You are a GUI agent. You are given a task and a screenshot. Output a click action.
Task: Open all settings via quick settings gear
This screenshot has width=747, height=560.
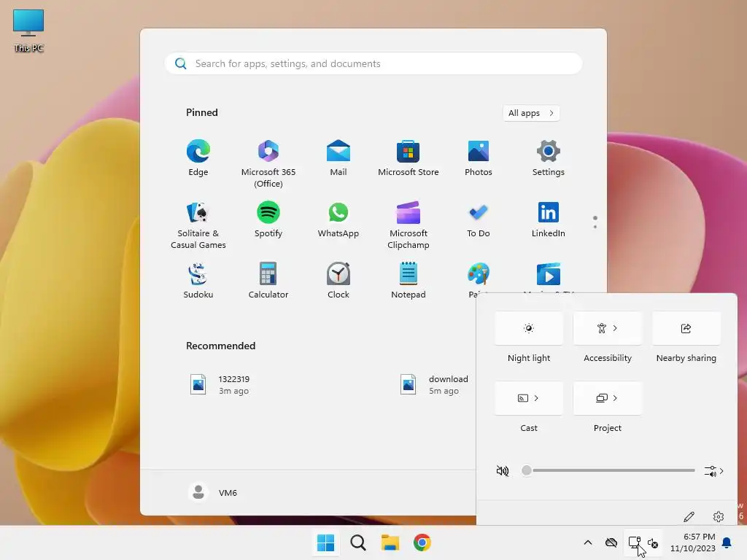719,517
